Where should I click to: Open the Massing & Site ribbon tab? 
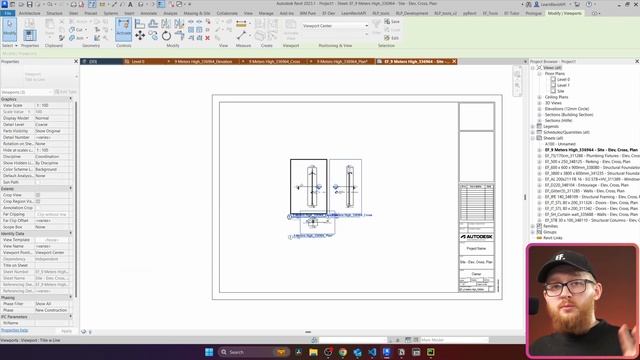pos(197,13)
